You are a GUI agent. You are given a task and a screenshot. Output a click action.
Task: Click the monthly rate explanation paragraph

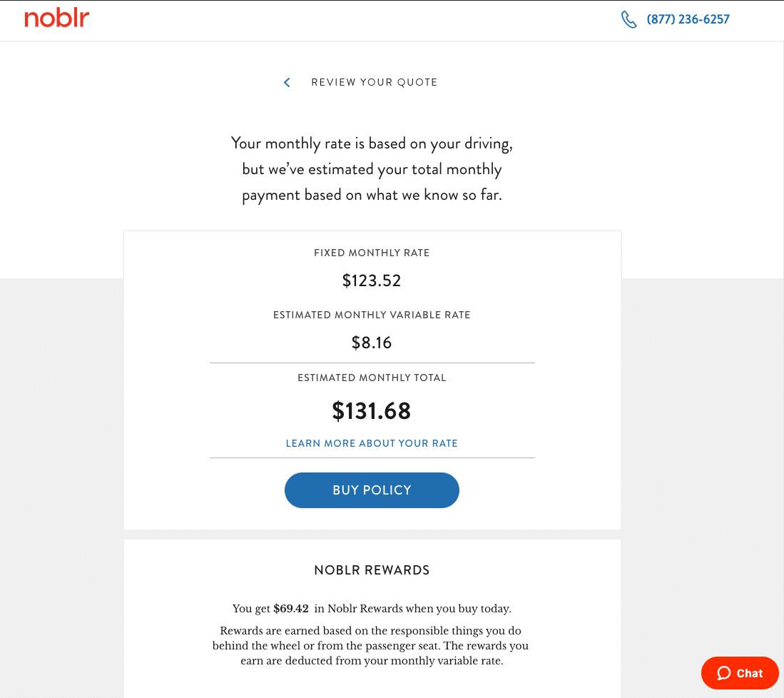point(372,169)
